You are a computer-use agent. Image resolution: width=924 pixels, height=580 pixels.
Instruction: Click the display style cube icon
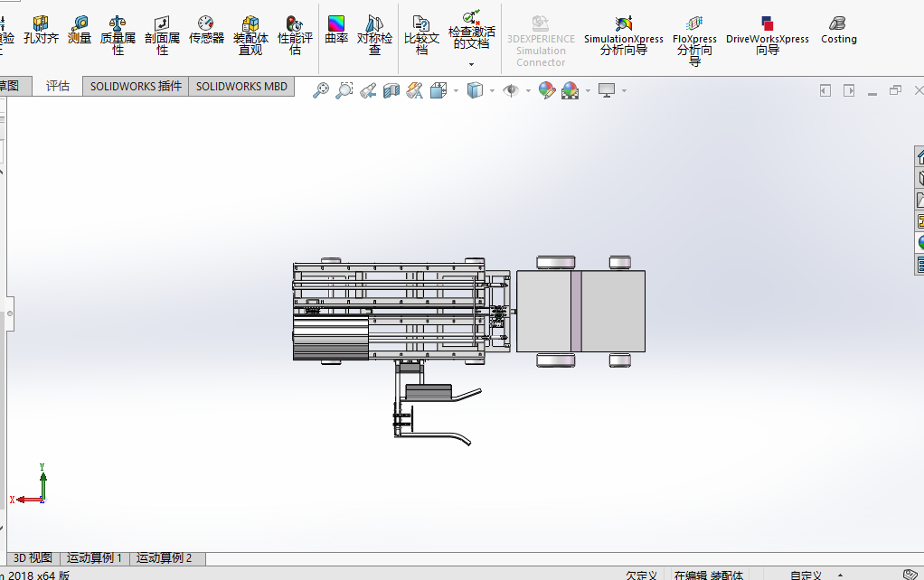[475, 90]
